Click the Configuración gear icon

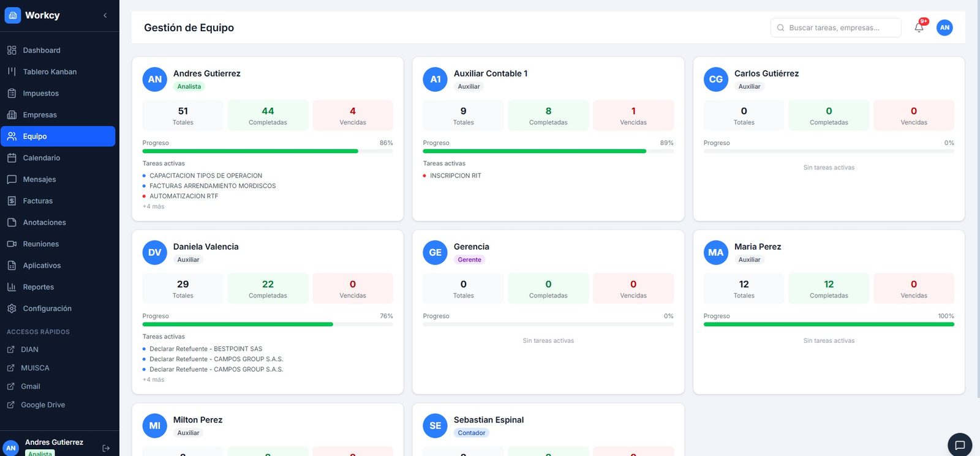pyautogui.click(x=12, y=308)
